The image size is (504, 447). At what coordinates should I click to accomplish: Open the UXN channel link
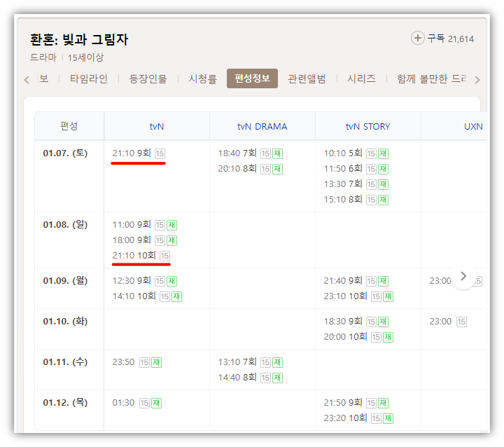(x=473, y=127)
